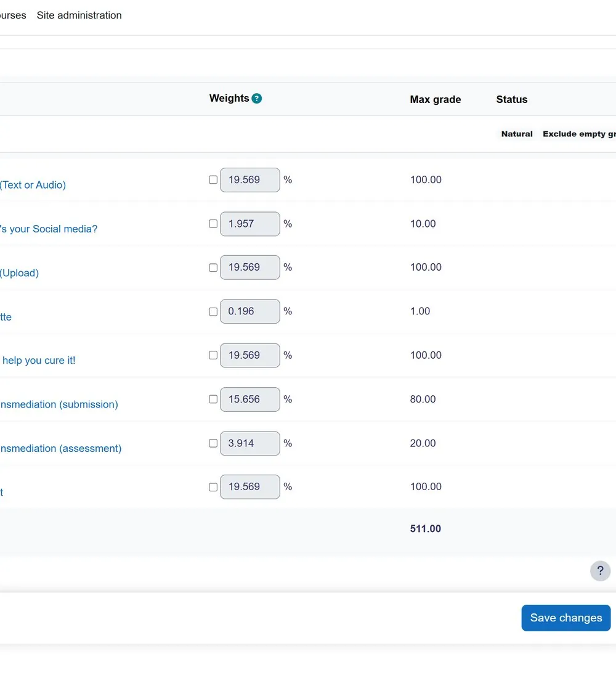The width and height of the screenshot is (616, 696).
Task: Open the (Upload) activity link
Action: 20,272
